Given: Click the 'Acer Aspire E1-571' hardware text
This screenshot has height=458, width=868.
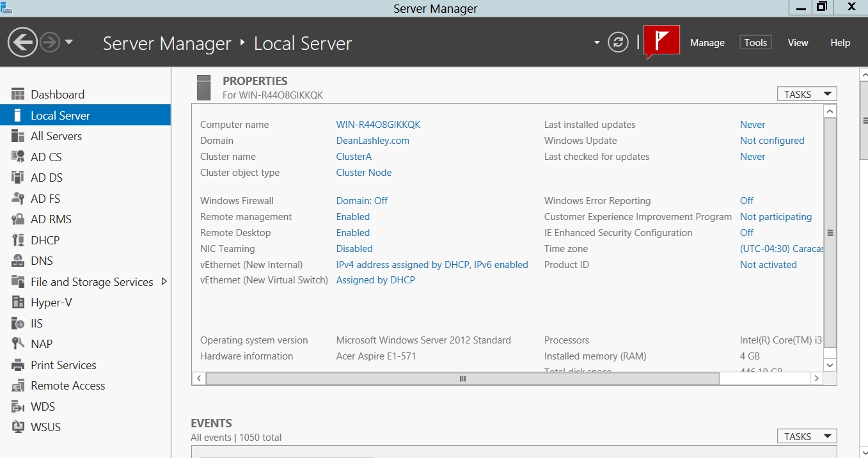Looking at the screenshot, I should pyautogui.click(x=376, y=356).
